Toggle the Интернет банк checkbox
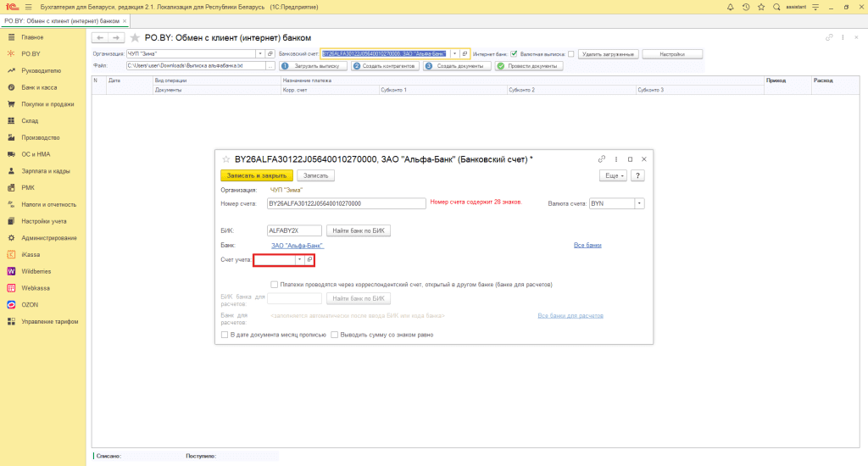 pos(514,53)
